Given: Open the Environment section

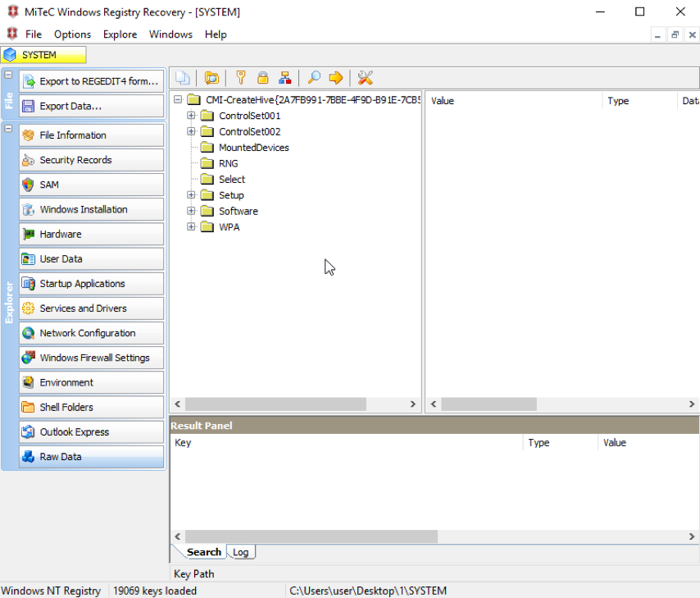Looking at the screenshot, I should (x=92, y=382).
